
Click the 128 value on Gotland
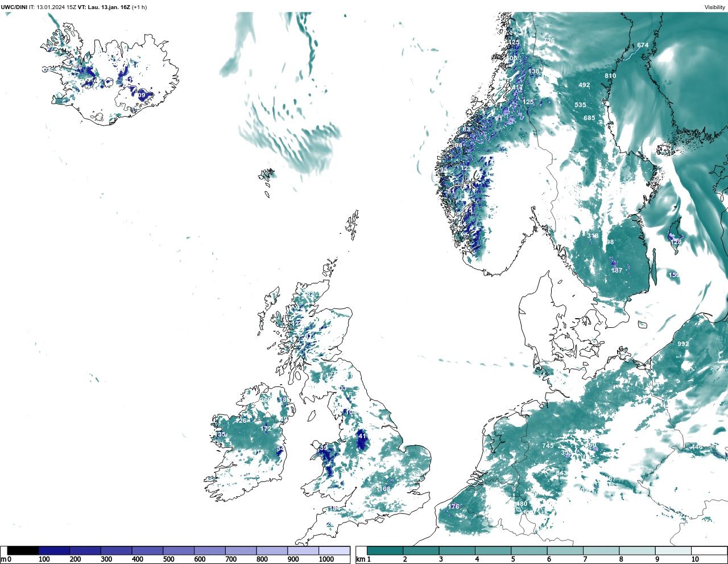point(676,242)
